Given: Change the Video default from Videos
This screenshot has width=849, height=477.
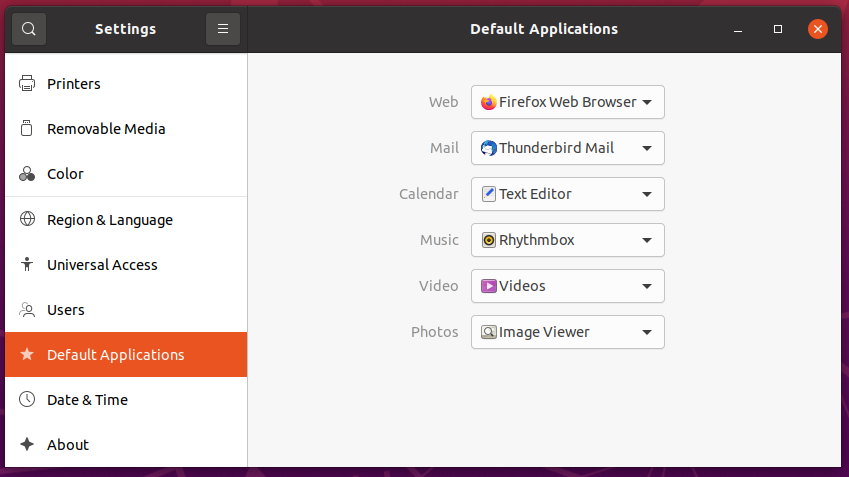Looking at the screenshot, I should pyautogui.click(x=567, y=286).
